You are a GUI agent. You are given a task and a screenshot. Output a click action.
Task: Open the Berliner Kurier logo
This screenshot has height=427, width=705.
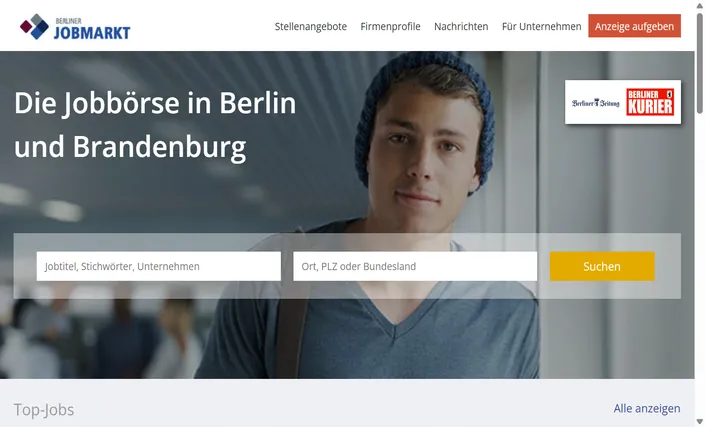[x=650, y=102]
